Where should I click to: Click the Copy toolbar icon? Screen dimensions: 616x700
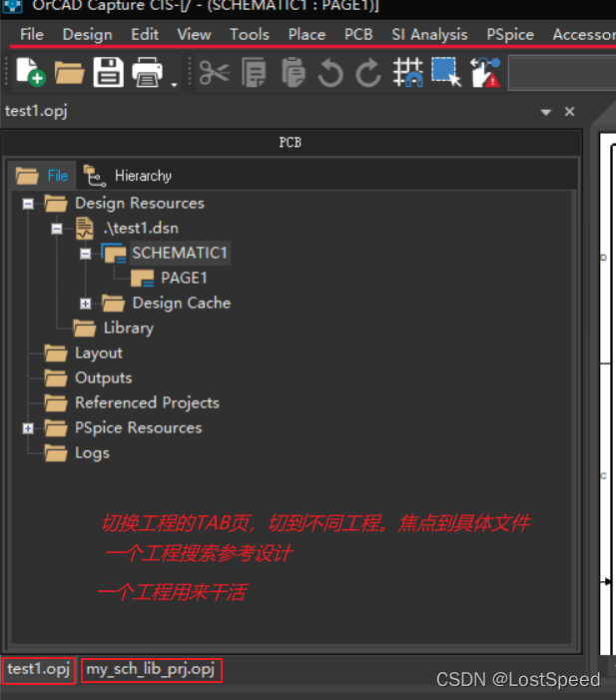254,72
